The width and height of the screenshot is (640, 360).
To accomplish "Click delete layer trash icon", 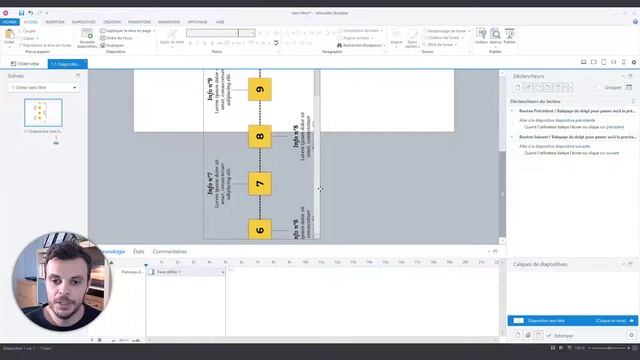I will (538, 335).
